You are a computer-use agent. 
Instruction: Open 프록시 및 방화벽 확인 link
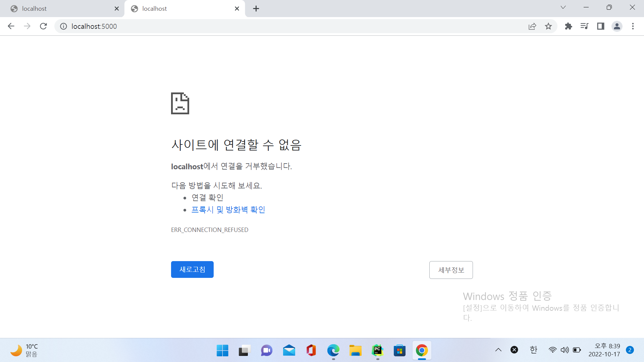(x=228, y=209)
